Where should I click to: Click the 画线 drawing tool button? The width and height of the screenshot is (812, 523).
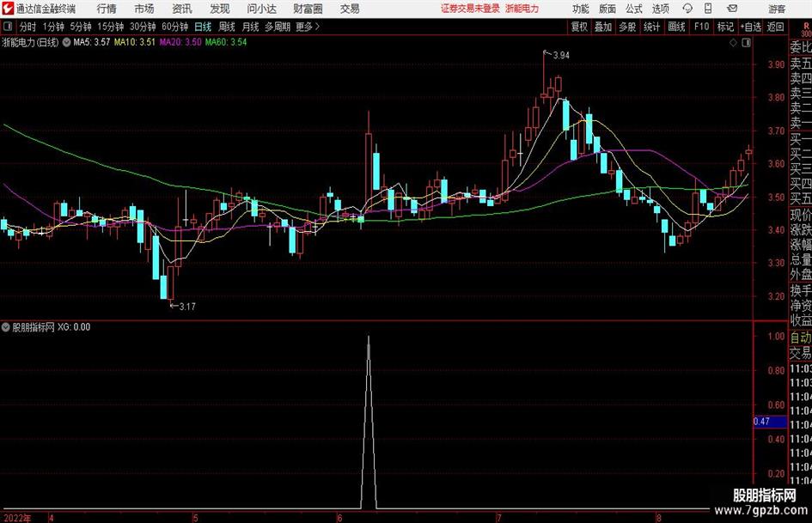[x=676, y=27]
